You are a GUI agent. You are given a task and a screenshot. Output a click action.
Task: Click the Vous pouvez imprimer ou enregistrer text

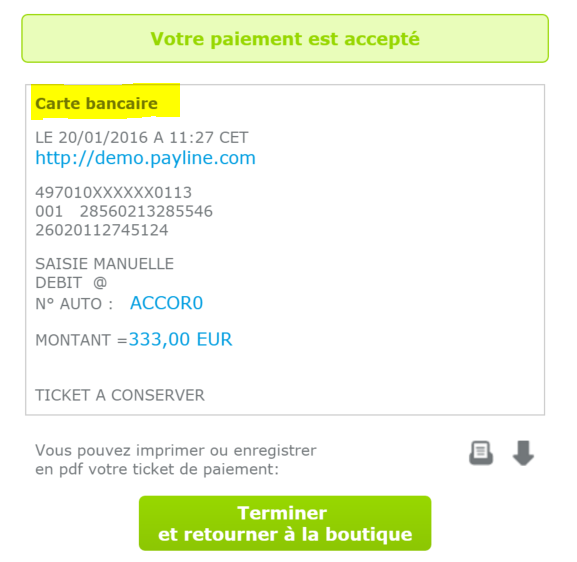point(176,450)
